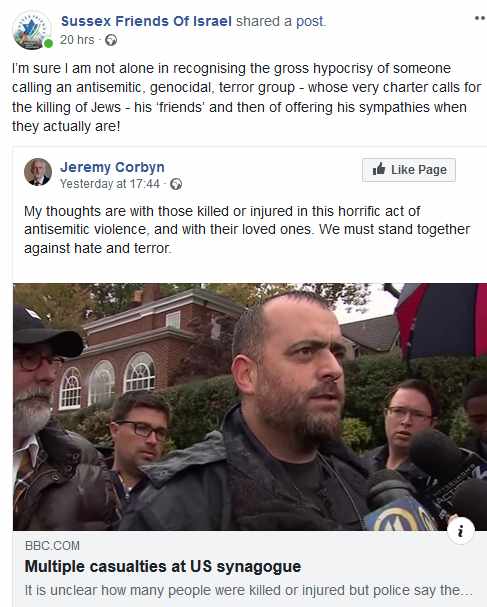The image size is (487, 607).
Task: Click the Sussex Friends post caption text
Action: point(247,97)
